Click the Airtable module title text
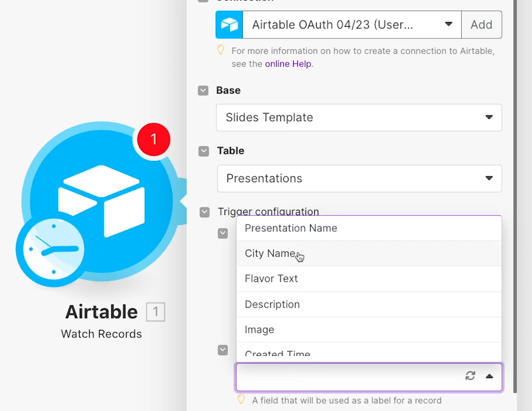 [x=101, y=312]
